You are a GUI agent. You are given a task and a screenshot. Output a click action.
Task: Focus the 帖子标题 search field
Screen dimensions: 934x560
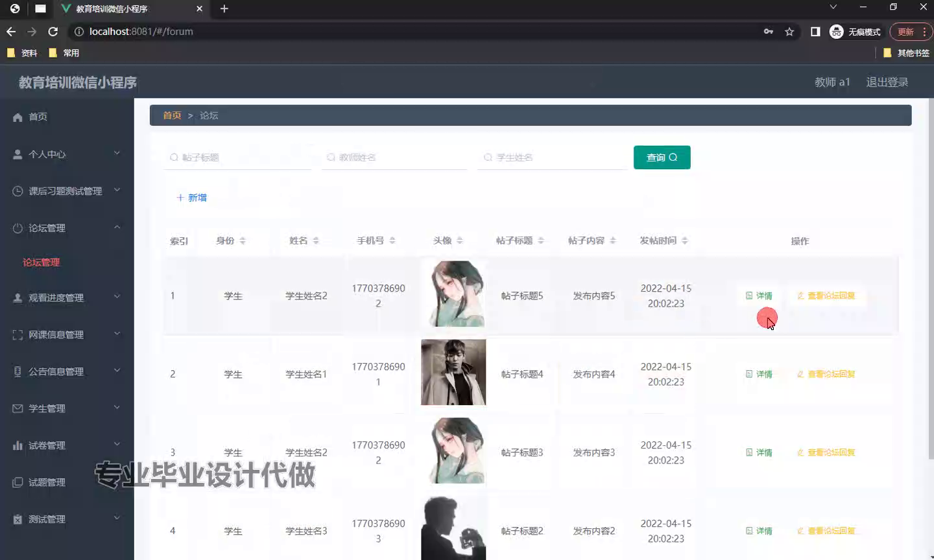click(x=237, y=157)
